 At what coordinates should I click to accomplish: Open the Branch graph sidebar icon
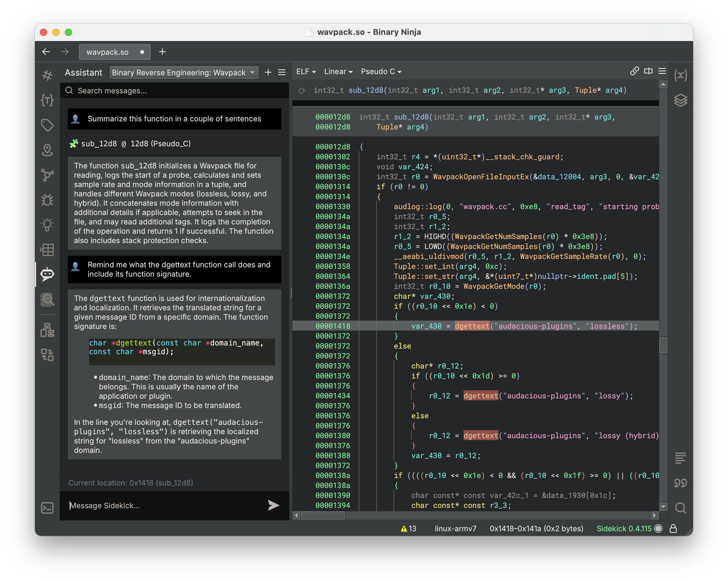click(47, 175)
